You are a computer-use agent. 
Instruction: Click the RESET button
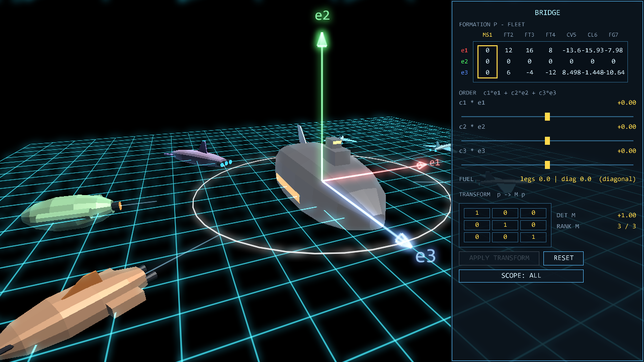[563, 258]
